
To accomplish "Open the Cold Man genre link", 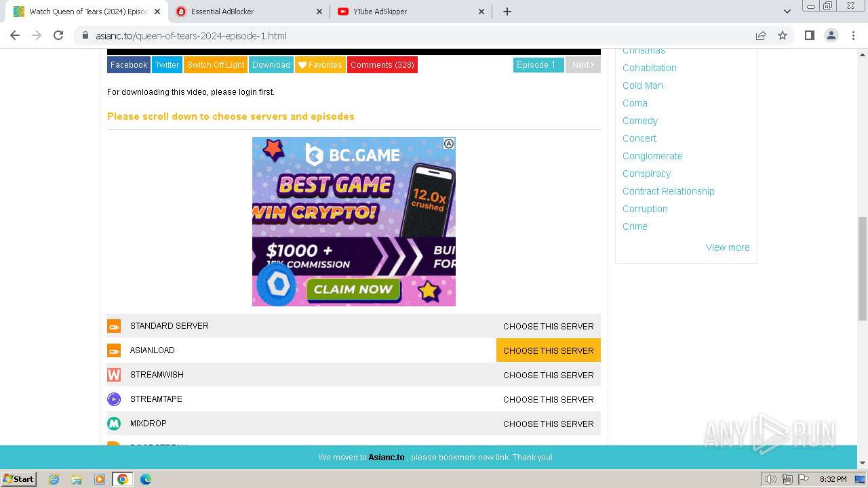I will 643,85.
